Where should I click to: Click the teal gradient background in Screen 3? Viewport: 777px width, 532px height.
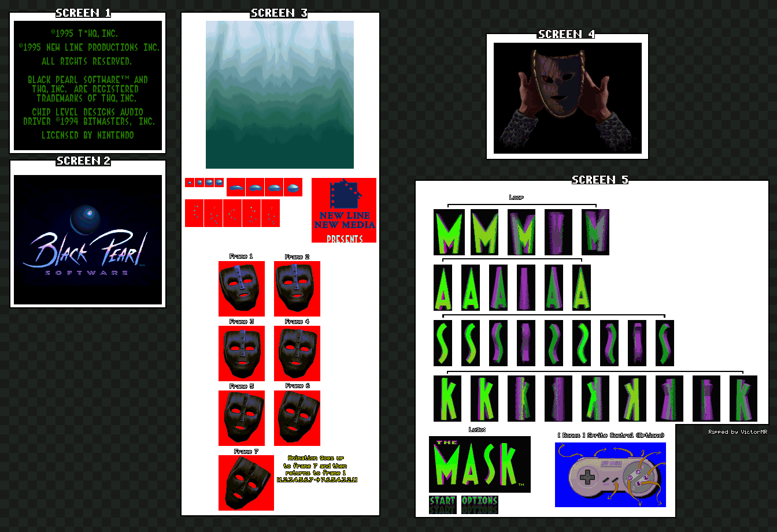click(279, 95)
